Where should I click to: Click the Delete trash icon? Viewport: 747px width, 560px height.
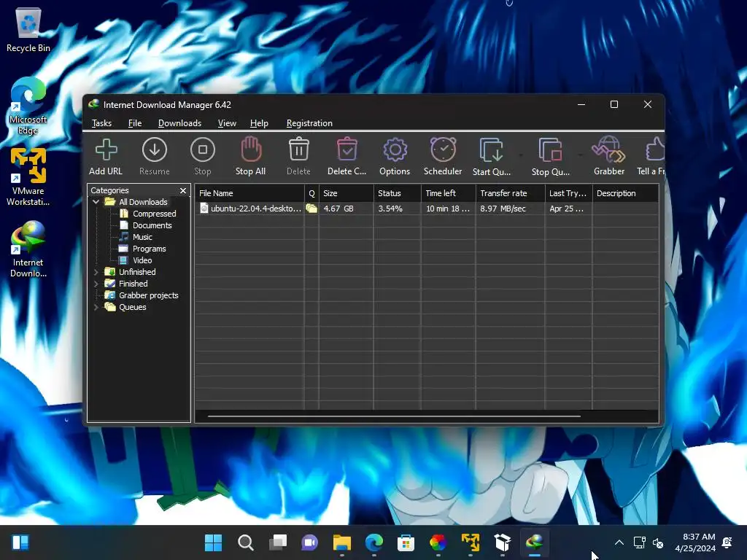(x=298, y=149)
